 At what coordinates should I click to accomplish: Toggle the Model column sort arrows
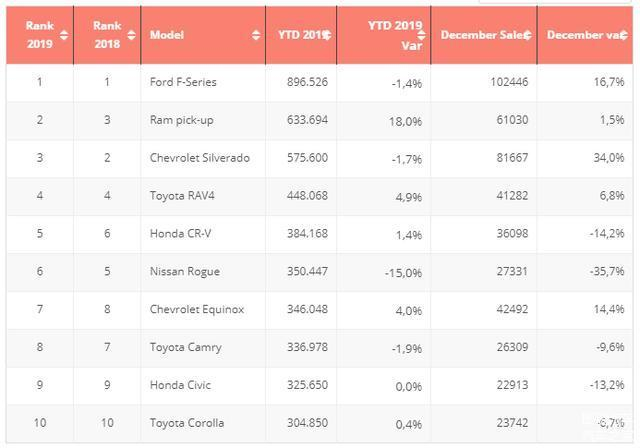pyautogui.click(x=256, y=35)
